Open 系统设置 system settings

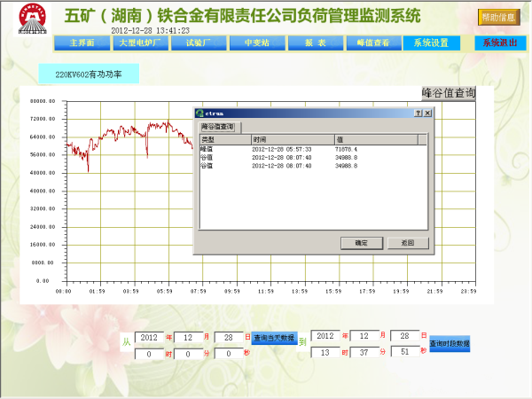coord(432,43)
